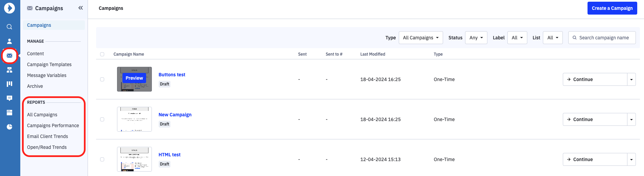Collapse the Campaigns side panel
Viewport: 644px width, 176px height.
pyautogui.click(x=80, y=8)
